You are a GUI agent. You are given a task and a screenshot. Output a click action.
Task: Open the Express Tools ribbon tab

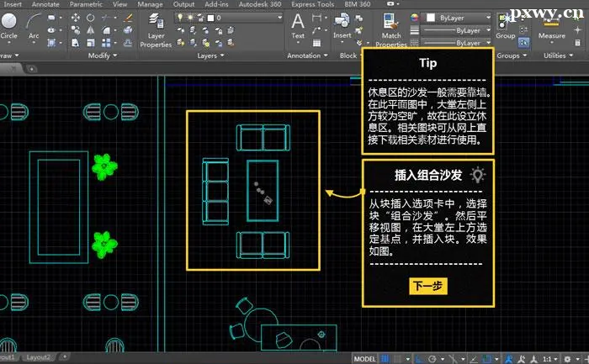coord(312,4)
